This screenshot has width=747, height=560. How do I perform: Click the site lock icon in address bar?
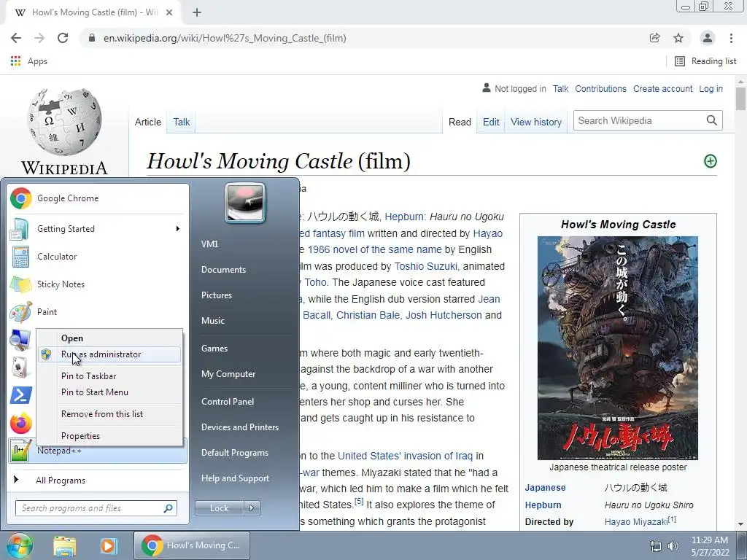tap(92, 38)
